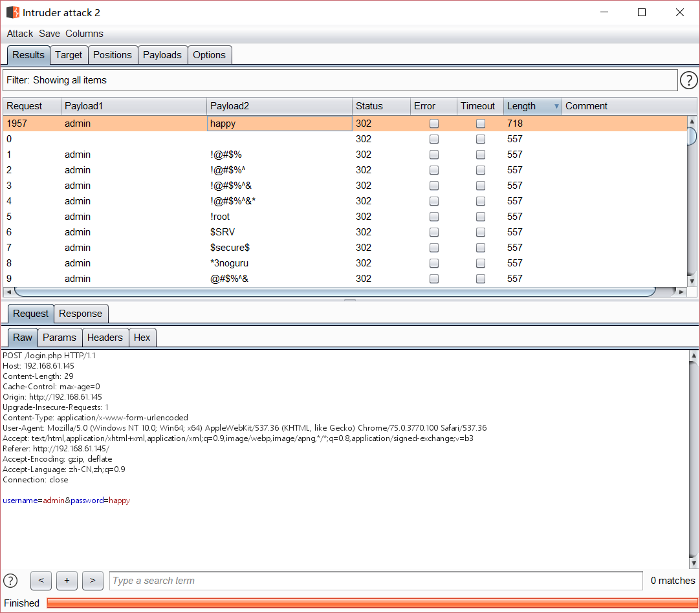Switch to Params view tab
Image resolution: width=700 pixels, height=613 pixels.
click(x=60, y=338)
